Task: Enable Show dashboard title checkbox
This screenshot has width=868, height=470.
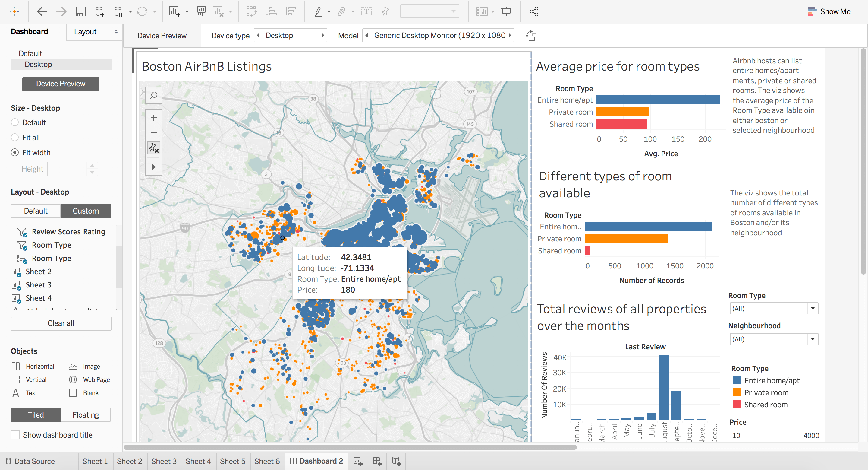Action: pyautogui.click(x=15, y=435)
